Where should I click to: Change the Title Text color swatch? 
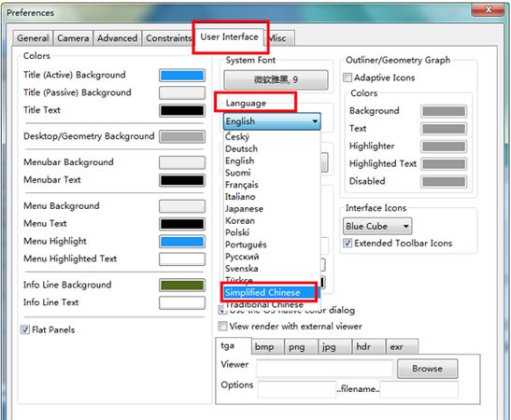182,110
